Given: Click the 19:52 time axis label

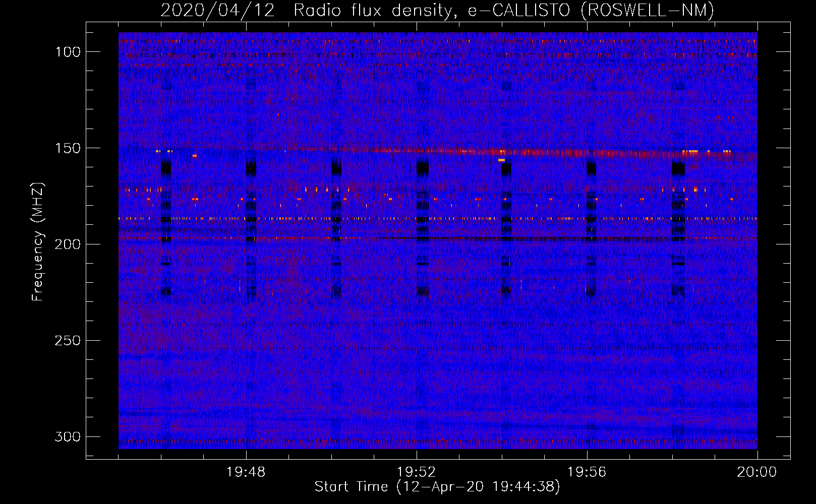Looking at the screenshot, I should point(417,472).
